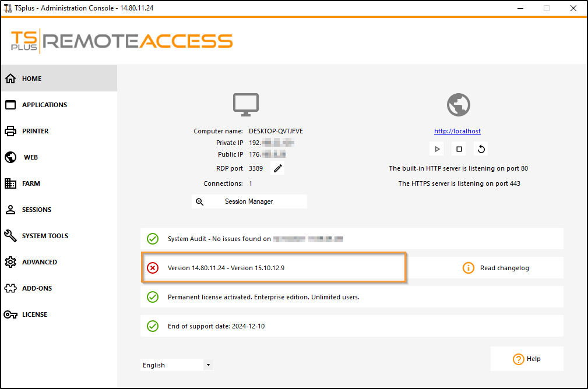The width and height of the screenshot is (588, 389).
Task: Click the pencil icon to edit RDP port
Action: (x=278, y=169)
